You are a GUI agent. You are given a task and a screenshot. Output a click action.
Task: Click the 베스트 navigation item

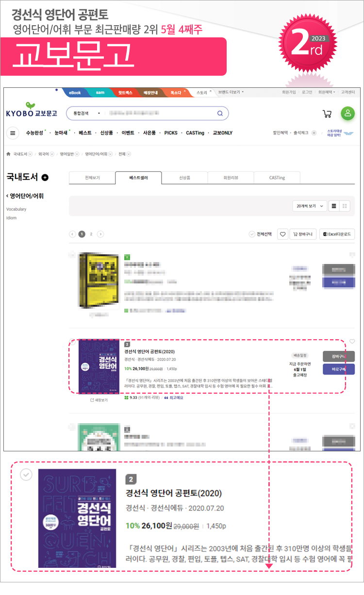85,132
